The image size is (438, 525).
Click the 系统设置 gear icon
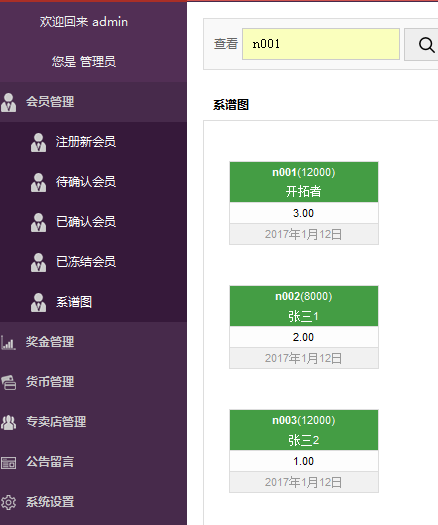pos(8,503)
